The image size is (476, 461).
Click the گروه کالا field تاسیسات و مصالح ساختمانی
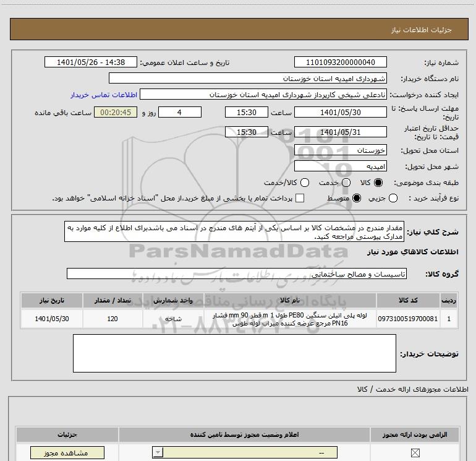(237, 274)
